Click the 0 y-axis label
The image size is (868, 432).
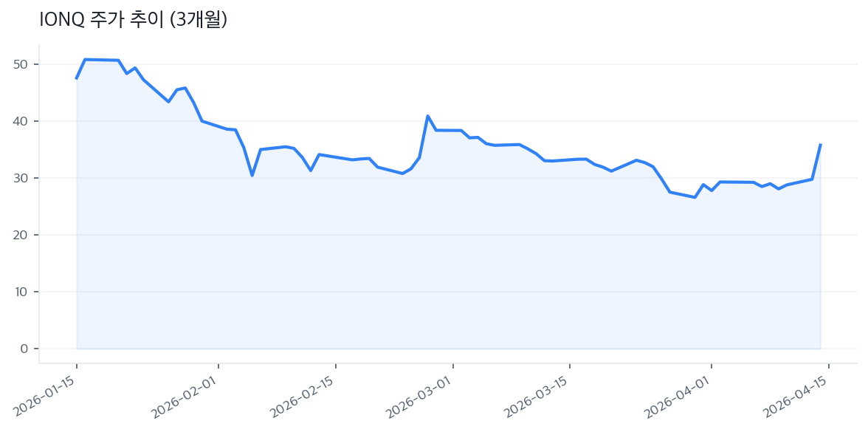[24, 349]
